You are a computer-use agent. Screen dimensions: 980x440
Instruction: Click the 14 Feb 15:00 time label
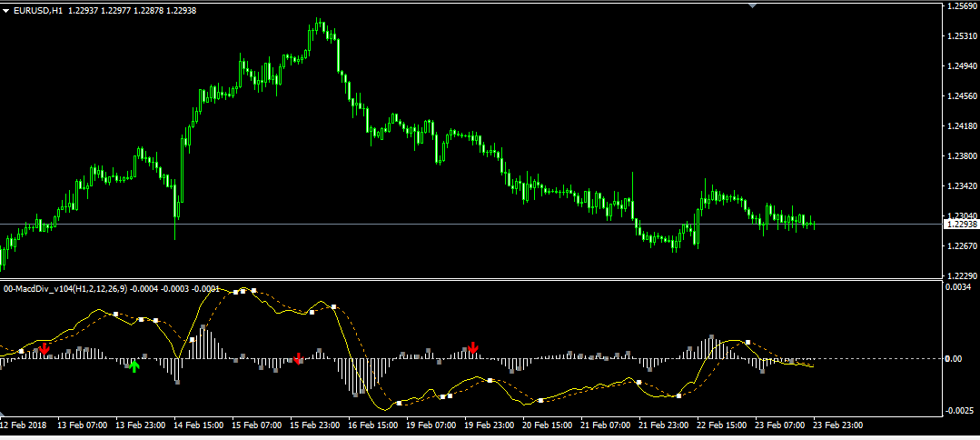[199, 425]
